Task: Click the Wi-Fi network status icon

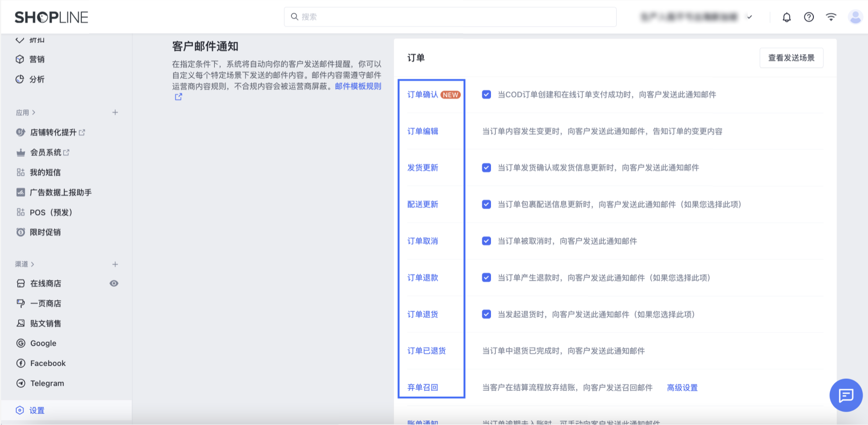Action: [x=831, y=17]
